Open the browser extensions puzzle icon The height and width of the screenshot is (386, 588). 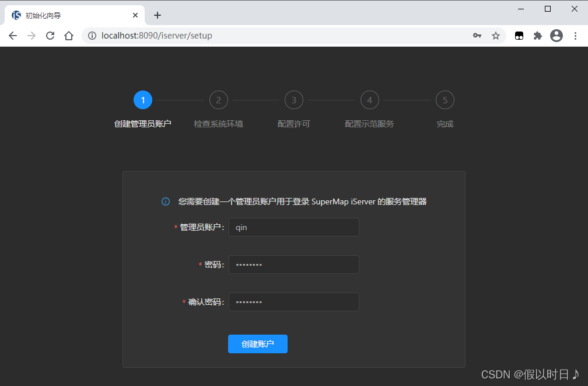click(x=537, y=36)
